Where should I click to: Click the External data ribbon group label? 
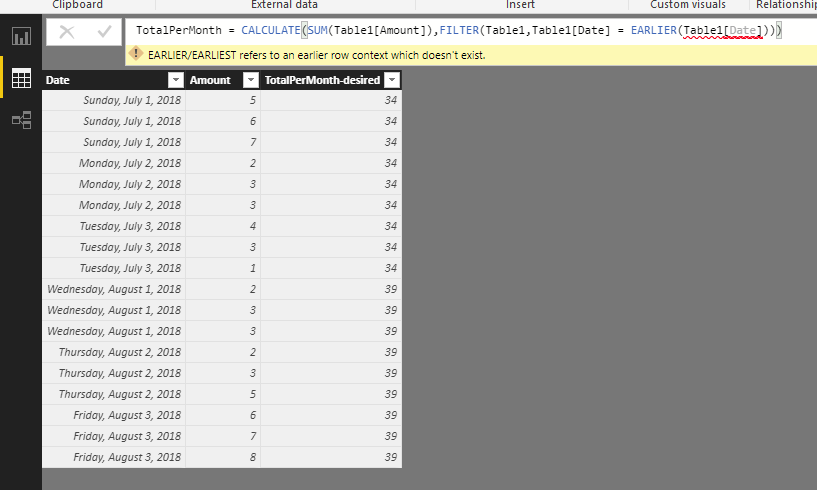tap(284, 5)
